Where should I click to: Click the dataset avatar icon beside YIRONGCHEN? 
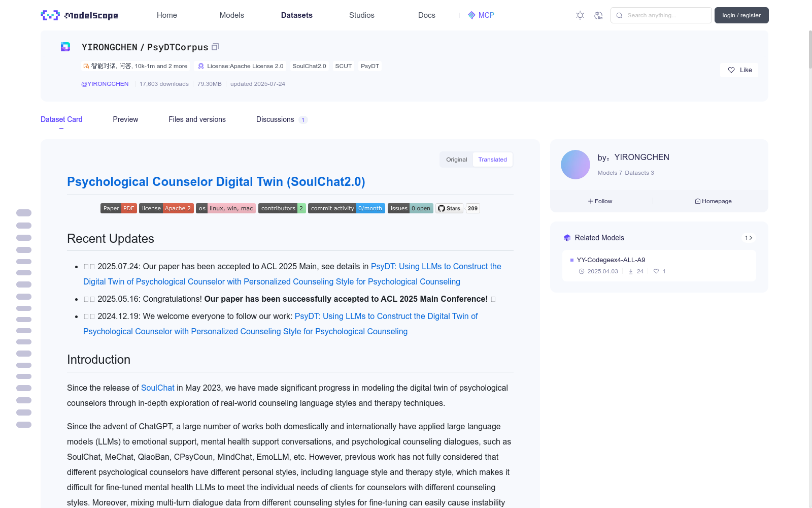(x=65, y=47)
